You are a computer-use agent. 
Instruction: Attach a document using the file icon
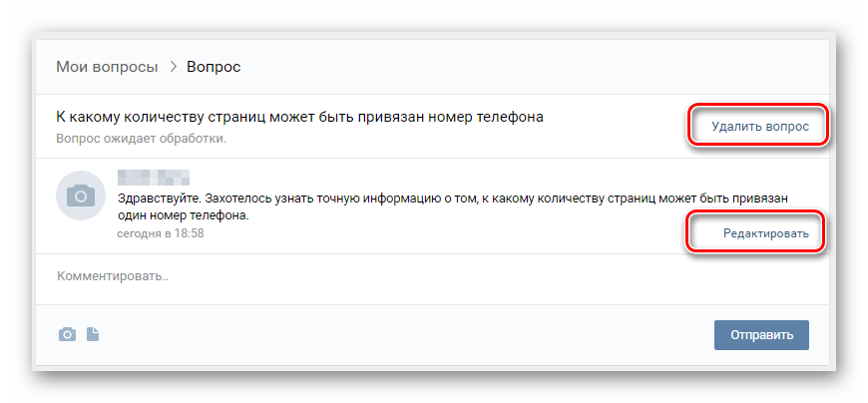[x=92, y=334]
